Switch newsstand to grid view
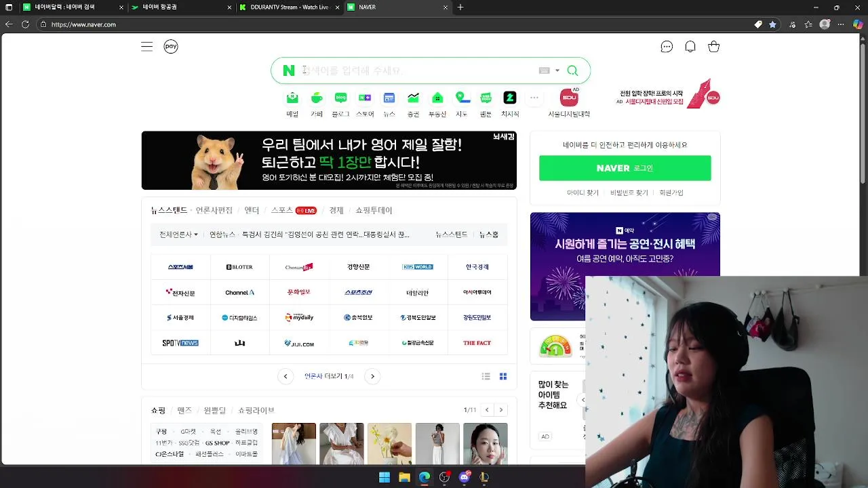This screenshot has height=488, width=868. [x=503, y=376]
